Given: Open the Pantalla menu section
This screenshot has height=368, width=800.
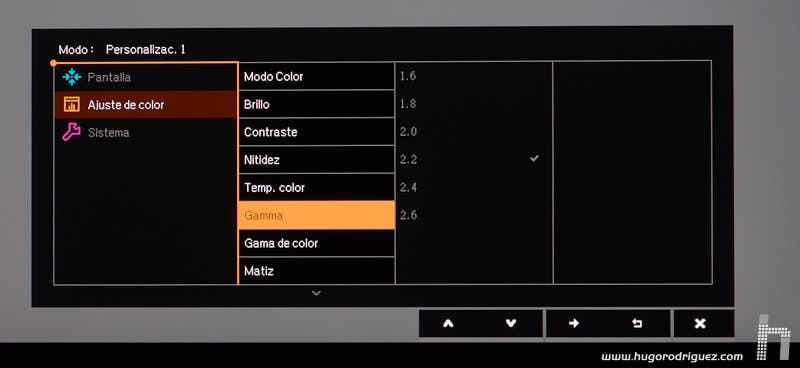Looking at the screenshot, I should (146, 77).
